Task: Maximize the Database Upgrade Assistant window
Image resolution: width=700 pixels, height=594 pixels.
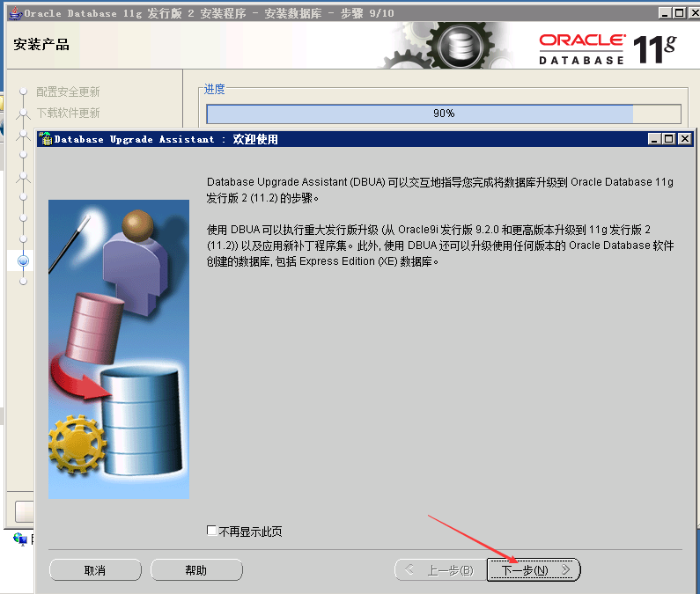Action: [x=669, y=139]
